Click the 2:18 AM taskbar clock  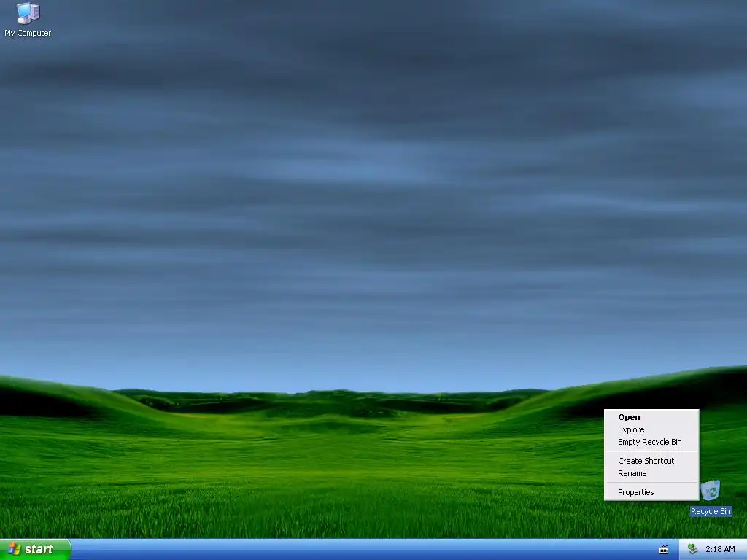click(720, 549)
